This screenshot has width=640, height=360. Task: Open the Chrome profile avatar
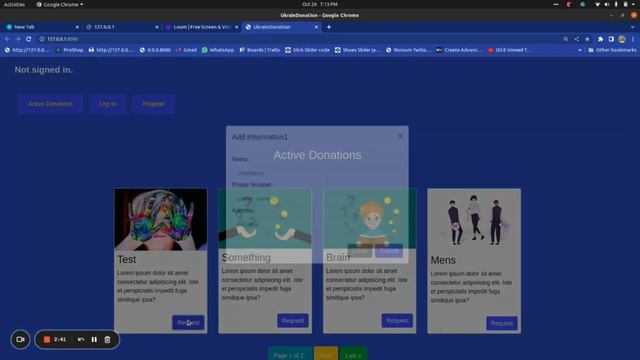pyautogui.click(x=622, y=39)
